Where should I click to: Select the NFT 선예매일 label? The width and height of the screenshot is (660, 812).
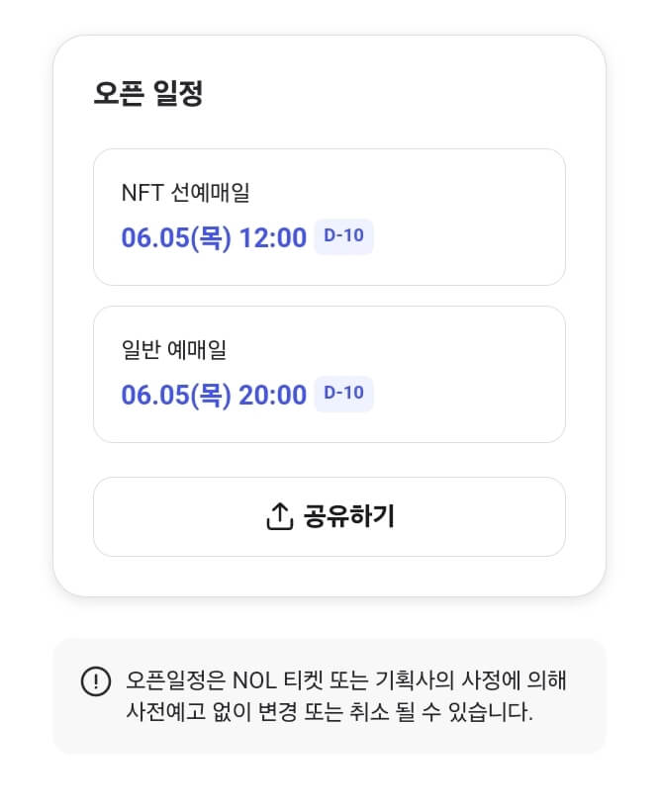[185, 193]
